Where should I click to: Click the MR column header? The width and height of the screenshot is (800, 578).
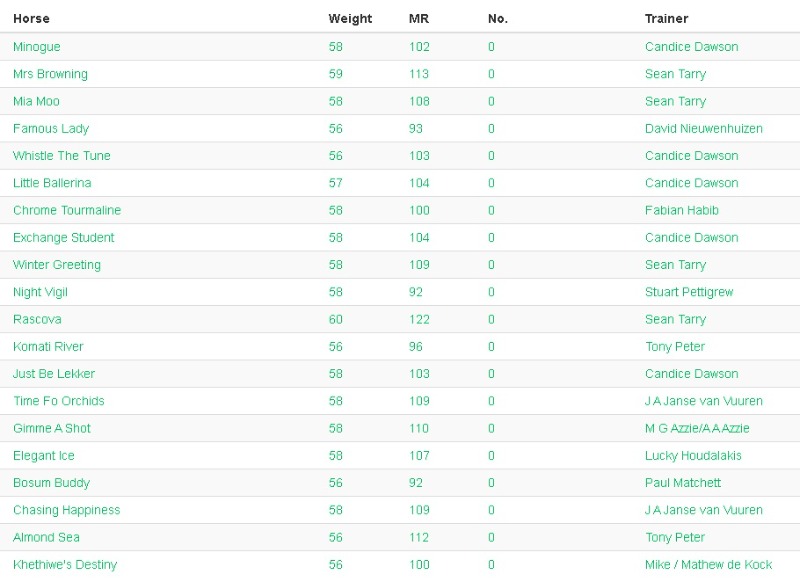pyautogui.click(x=419, y=19)
